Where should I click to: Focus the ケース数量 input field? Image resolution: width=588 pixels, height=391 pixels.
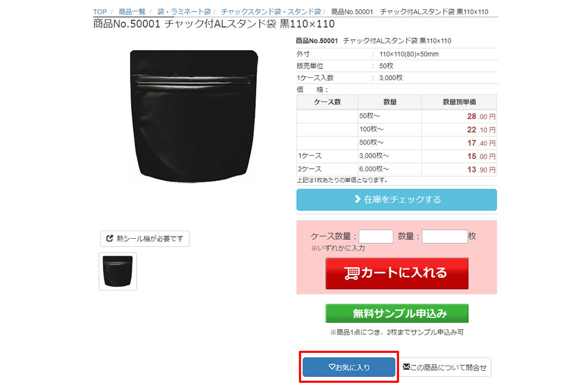pos(376,237)
